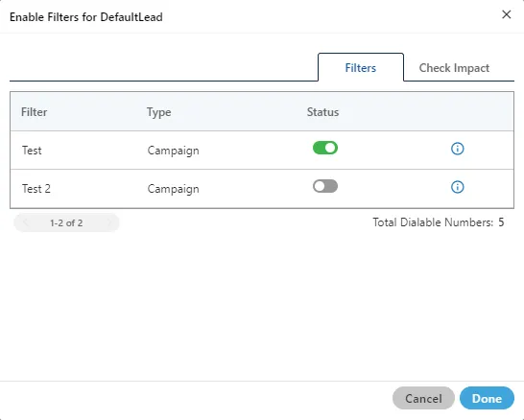Click the Cancel button
The width and height of the screenshot is (524, 420).
click(423, 398)
